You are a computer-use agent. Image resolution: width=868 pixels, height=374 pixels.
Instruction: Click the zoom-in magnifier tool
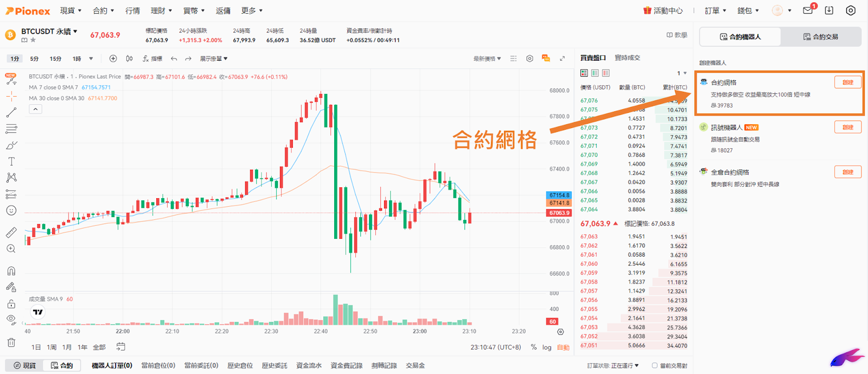(11, 249)
